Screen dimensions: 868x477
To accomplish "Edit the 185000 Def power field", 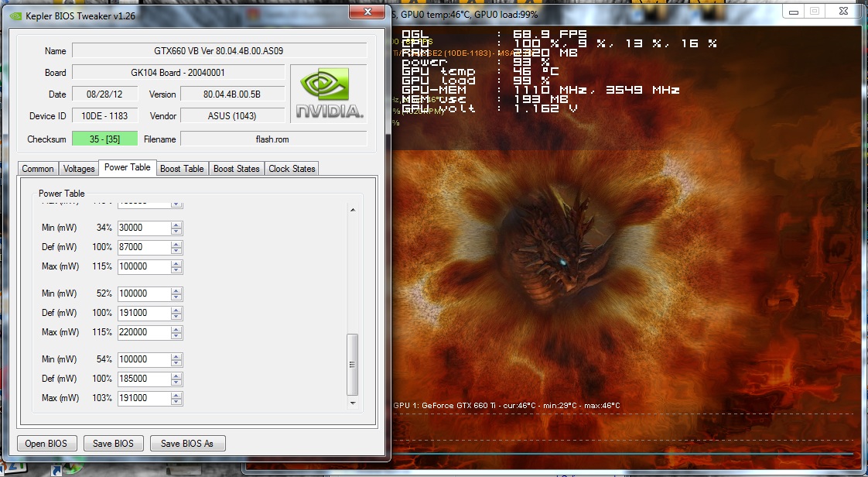I will click(144, 379).
